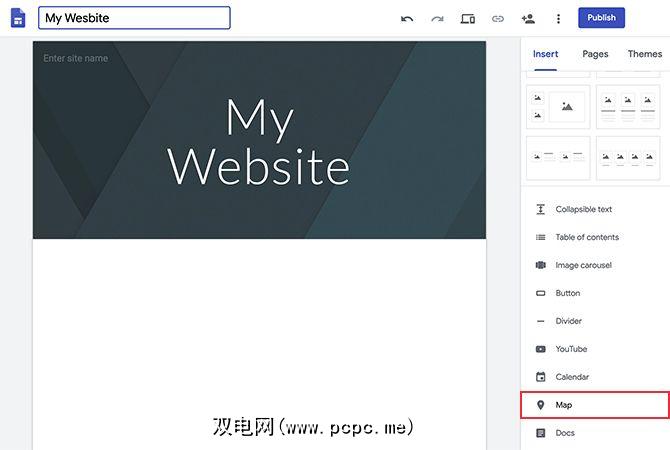This screenshot has height=450, width=670.
Task: Insert Table of contents
Action: point(595,237)
